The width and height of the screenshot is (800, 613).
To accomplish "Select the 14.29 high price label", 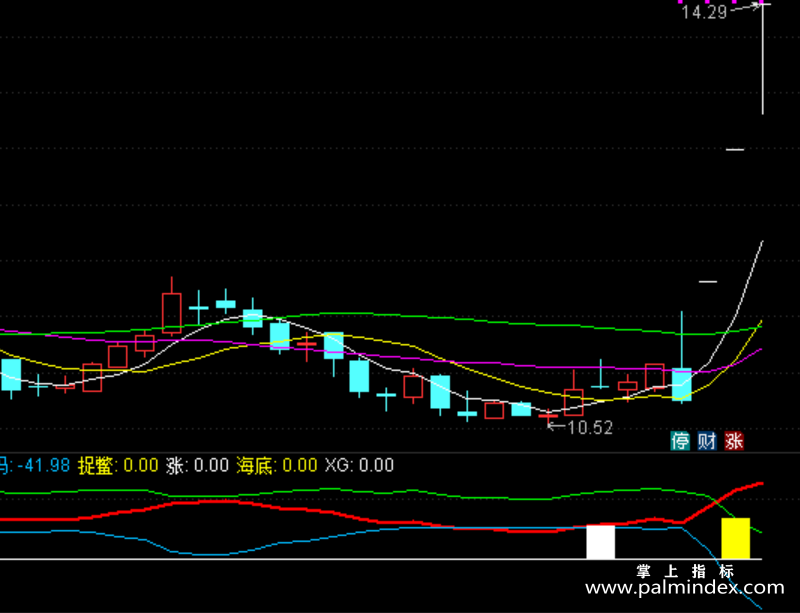I will [704, 12].
